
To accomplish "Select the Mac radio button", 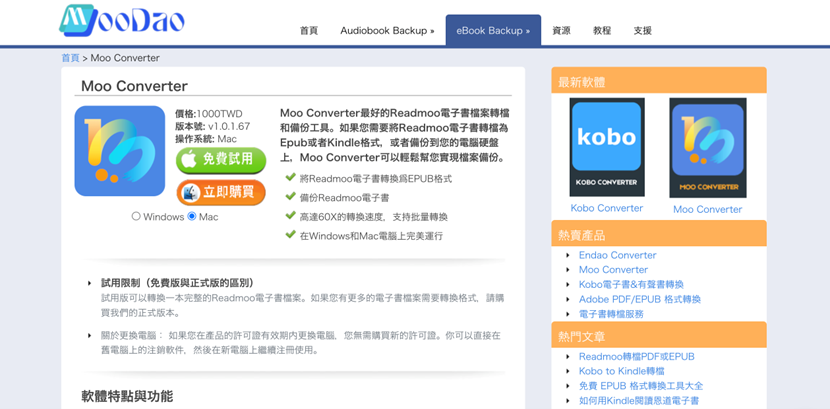I will pos(192,216).
